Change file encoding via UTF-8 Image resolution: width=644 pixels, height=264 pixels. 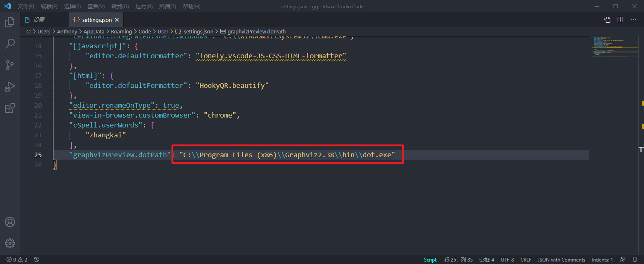[507, 260]
